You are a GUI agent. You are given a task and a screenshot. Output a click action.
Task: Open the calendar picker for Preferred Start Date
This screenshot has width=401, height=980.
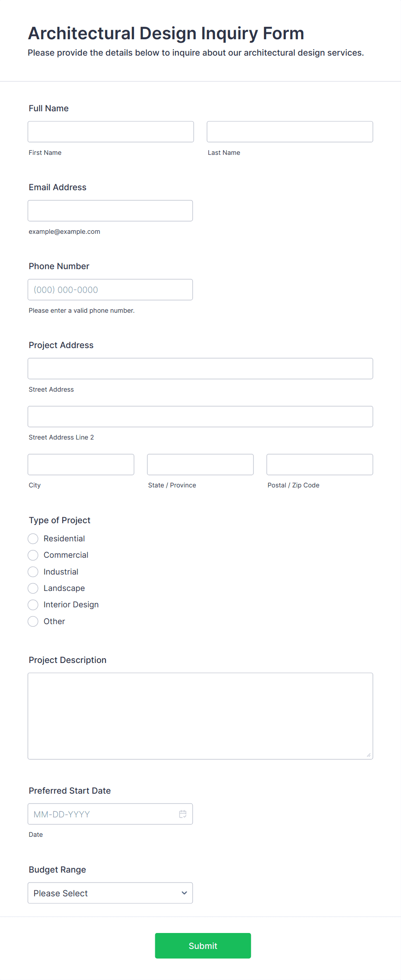click(183, 814)
